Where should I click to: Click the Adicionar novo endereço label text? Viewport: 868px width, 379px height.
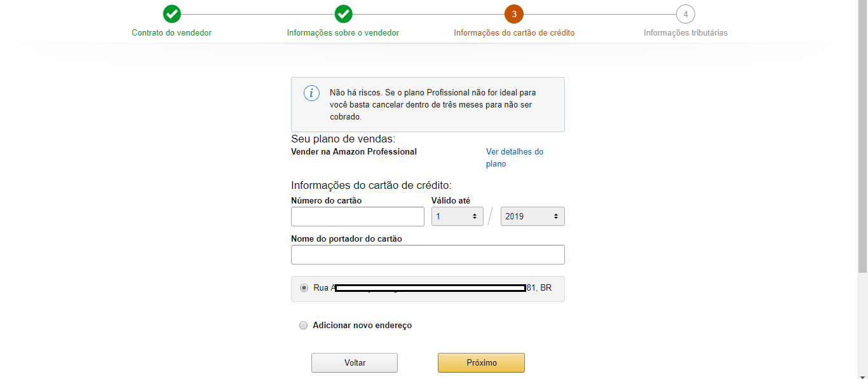click(x=362, y=325)
